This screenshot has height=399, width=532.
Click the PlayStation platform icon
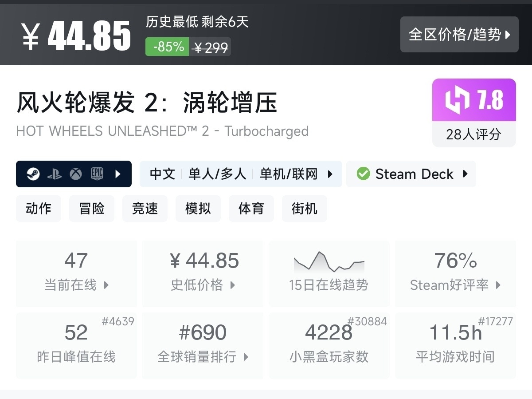click(55, 174)
